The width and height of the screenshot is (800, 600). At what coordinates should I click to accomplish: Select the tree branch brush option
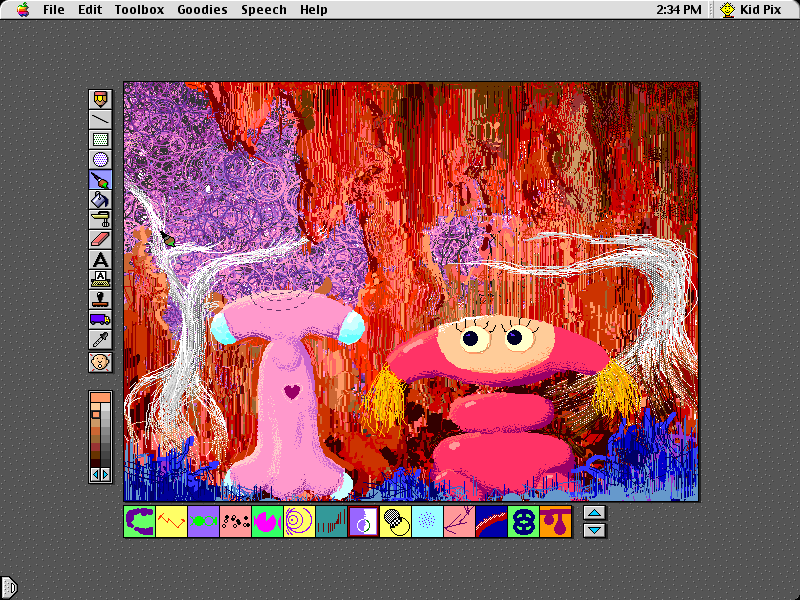pyautogui.click(x=459, y=521)
